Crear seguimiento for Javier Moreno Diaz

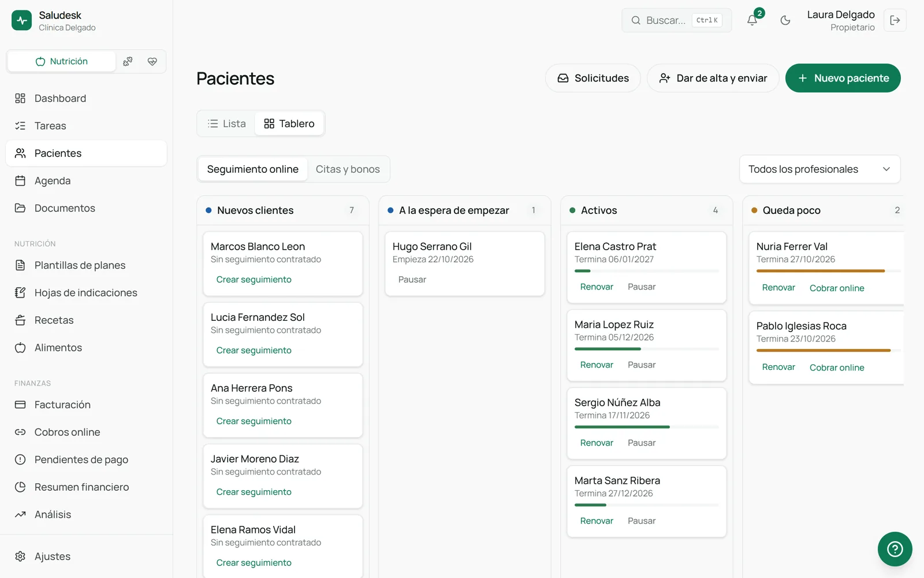[x=254, y=492]
